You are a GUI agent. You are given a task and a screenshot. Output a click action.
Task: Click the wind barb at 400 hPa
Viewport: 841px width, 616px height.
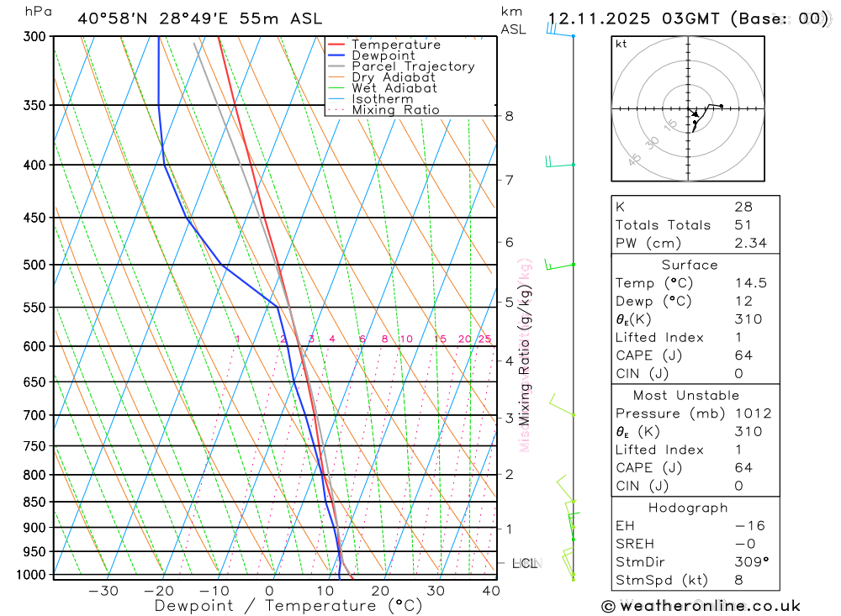point(560,161)
